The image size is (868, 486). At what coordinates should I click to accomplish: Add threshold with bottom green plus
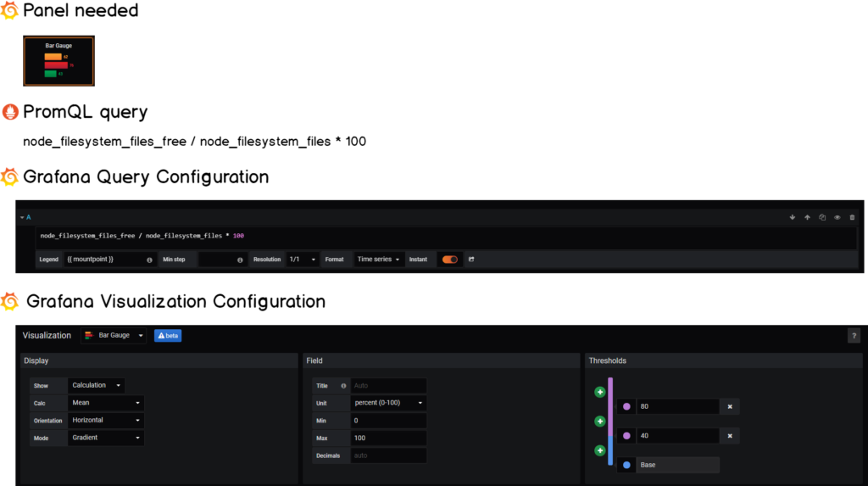pyautogui.click(x=599, y=450)
